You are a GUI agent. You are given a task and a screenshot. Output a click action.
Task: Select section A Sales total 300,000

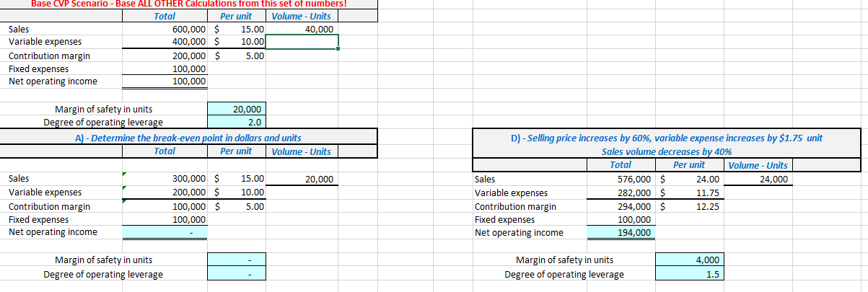coord(165,178)
